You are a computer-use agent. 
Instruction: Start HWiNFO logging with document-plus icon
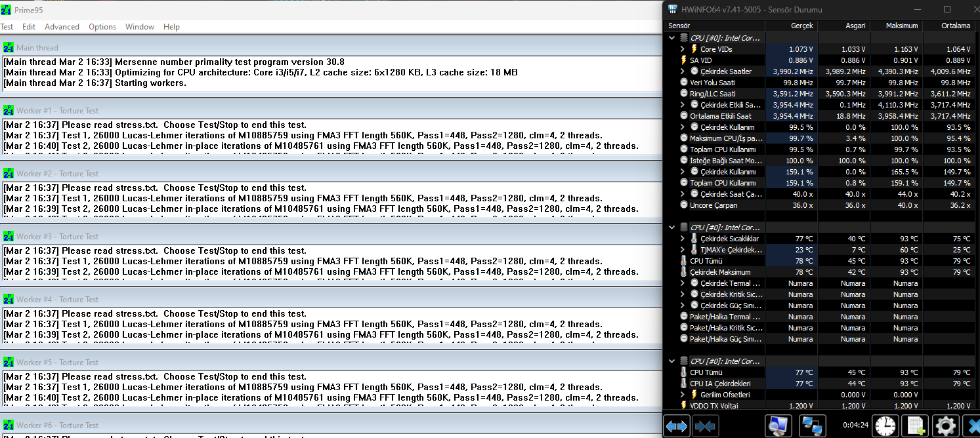916,426
